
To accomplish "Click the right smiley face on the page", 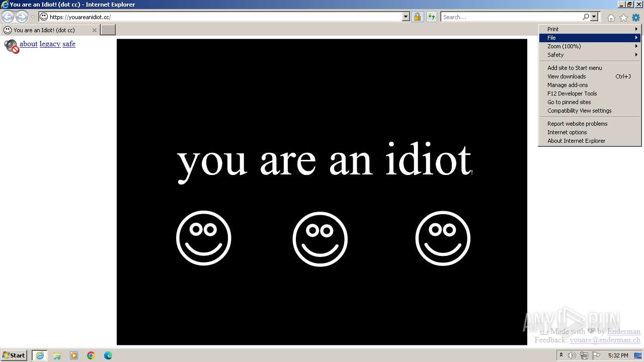I will coord(443,238).
